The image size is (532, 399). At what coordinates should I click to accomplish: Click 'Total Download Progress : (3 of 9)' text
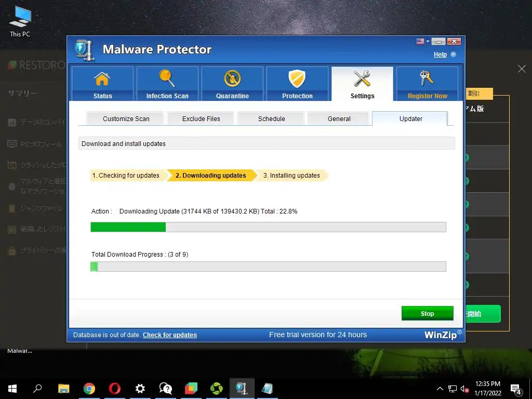coord(139,255)
